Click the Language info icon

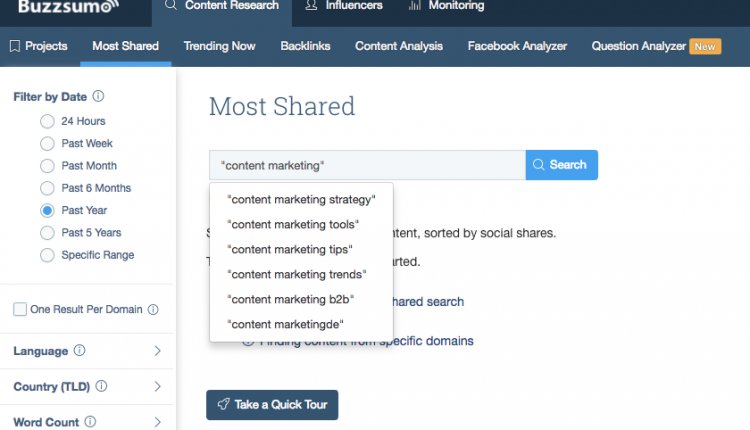pyautogui.click(x=79, y=351)
